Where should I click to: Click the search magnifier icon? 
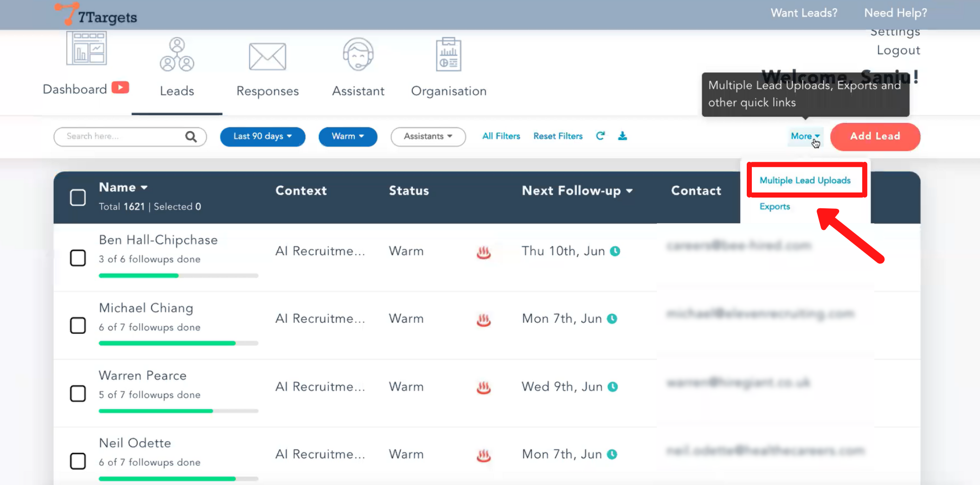pyautogui.click(x=191, y=136)
